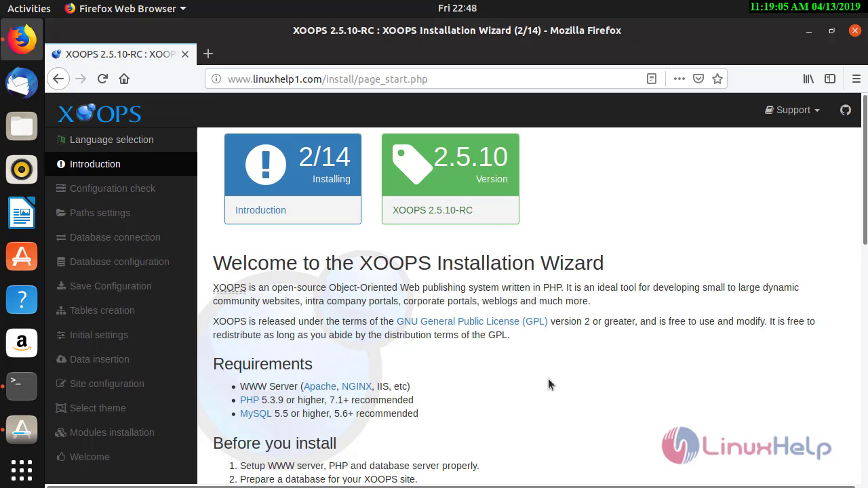
Task: Open Rhythmbox from the dock
Action: coord(22,169)
